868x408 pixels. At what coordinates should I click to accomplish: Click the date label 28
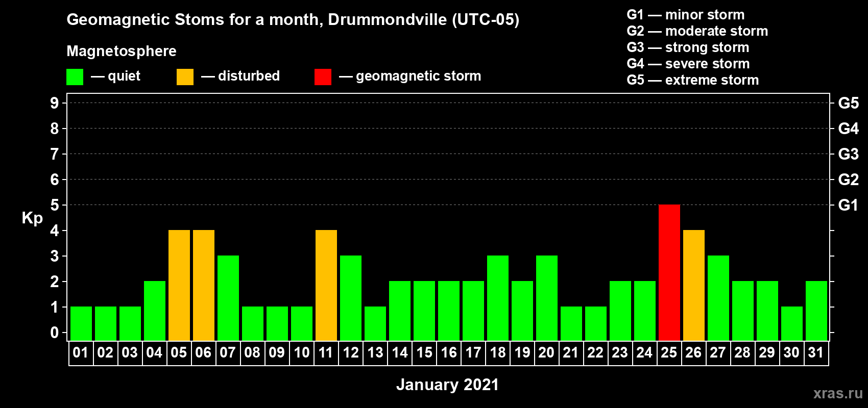pos(742,352)
